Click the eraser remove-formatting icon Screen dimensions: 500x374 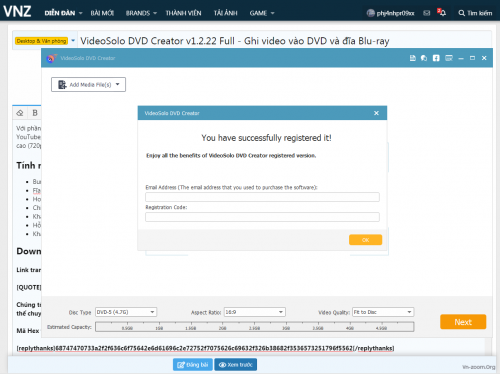point(20,113)
